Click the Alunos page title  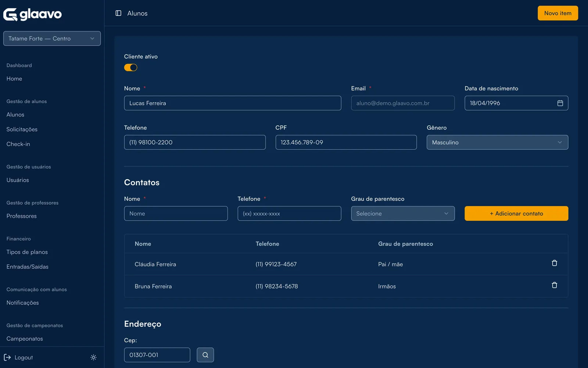click(x=137, y=13)
